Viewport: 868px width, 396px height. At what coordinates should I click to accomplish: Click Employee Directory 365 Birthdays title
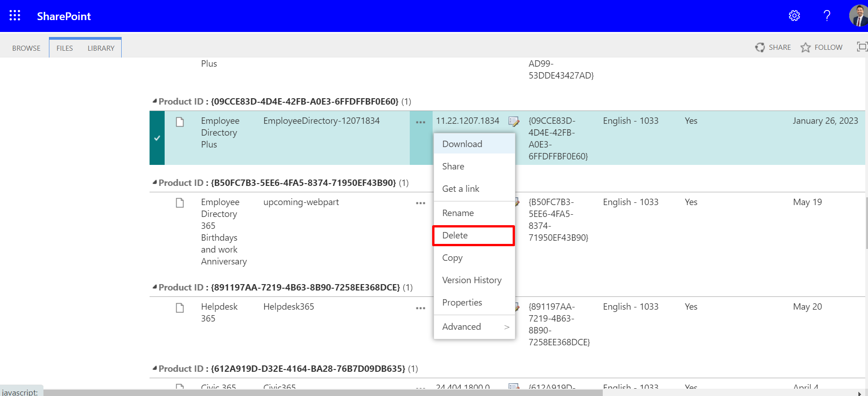coord(224,232)
